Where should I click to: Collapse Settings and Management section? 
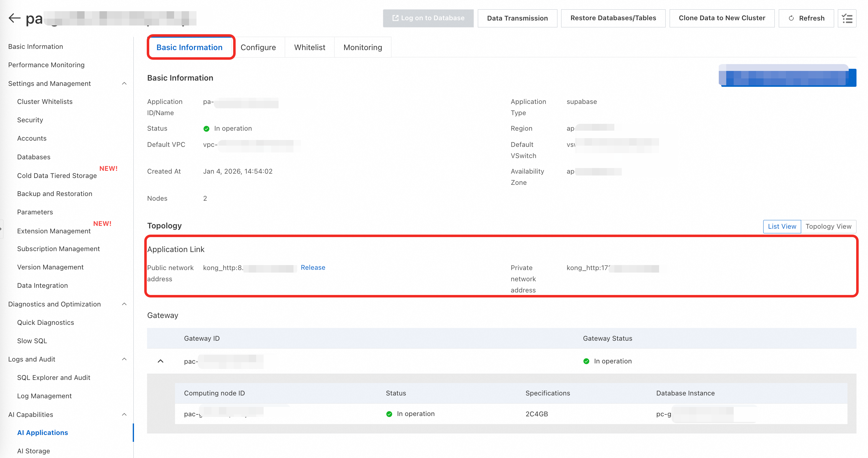coord(124,83)
